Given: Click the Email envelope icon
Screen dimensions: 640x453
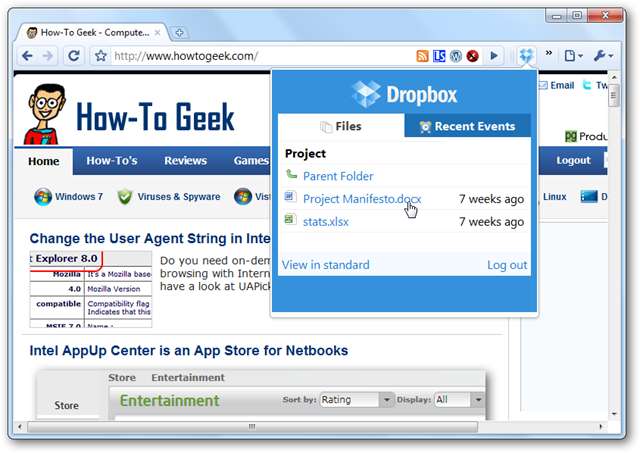Looking at the screenshot, I should 543,85.
